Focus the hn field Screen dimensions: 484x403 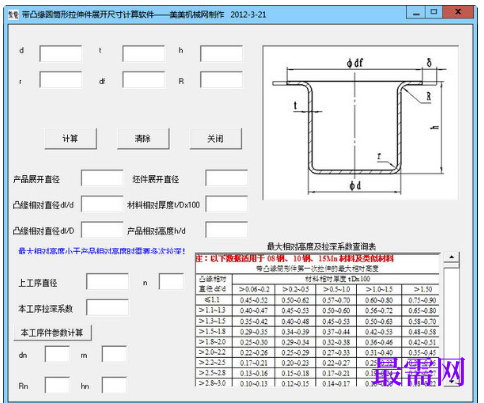click(114, 385)
